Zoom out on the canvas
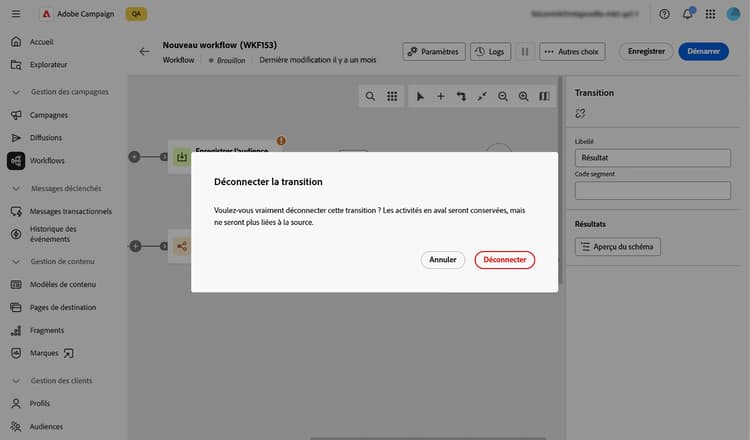 click(x=503, y=96)
